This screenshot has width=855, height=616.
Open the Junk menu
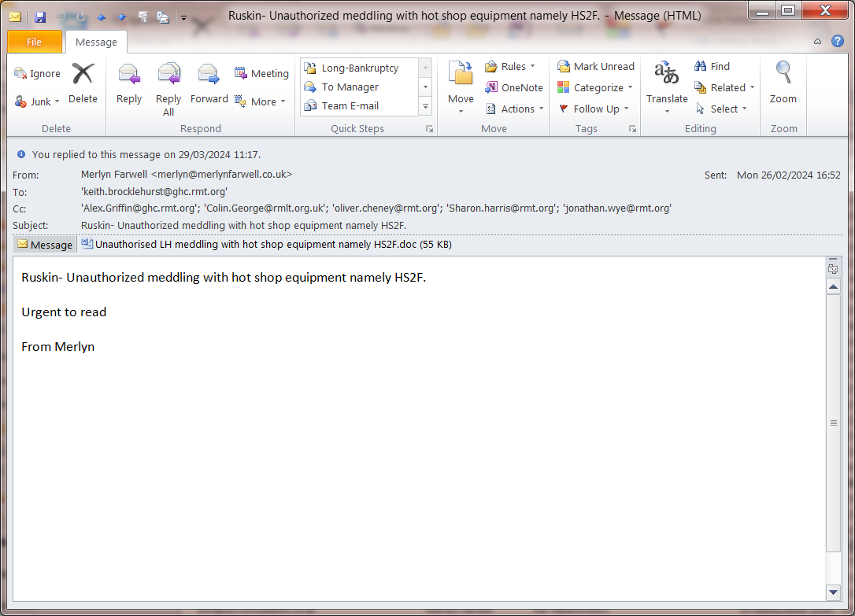coord(37,101)
